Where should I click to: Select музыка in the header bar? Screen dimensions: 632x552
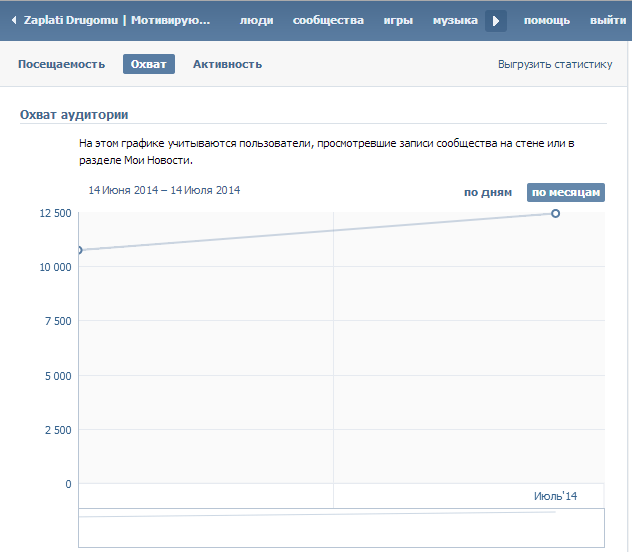tap(455, 21)
